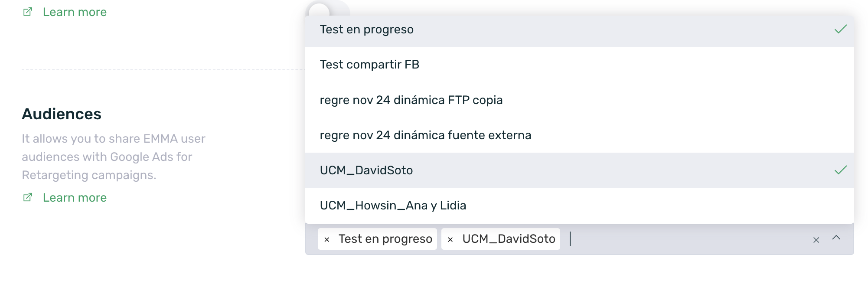Deselect Test en progreso in the dropdown list
The height and width of the screenshot is (281, 868).
[x=367, y=29]
